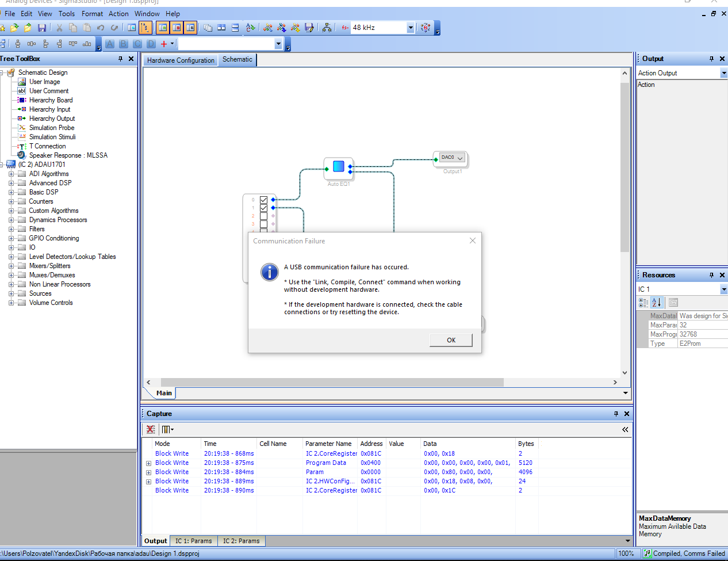Click the Auto EQ1 block blue square
Viewport: 728px width, 561px height.
pyautogui.click(x=339, y=166)
